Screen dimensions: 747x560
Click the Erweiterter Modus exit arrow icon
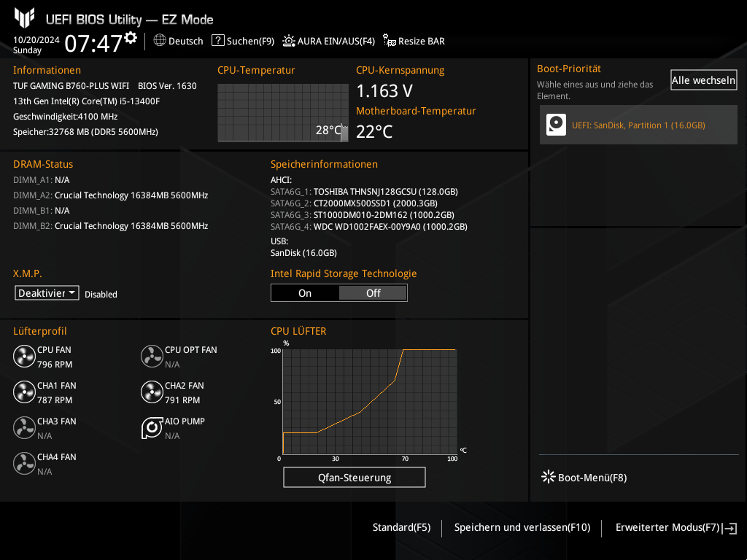pos(729,528)
